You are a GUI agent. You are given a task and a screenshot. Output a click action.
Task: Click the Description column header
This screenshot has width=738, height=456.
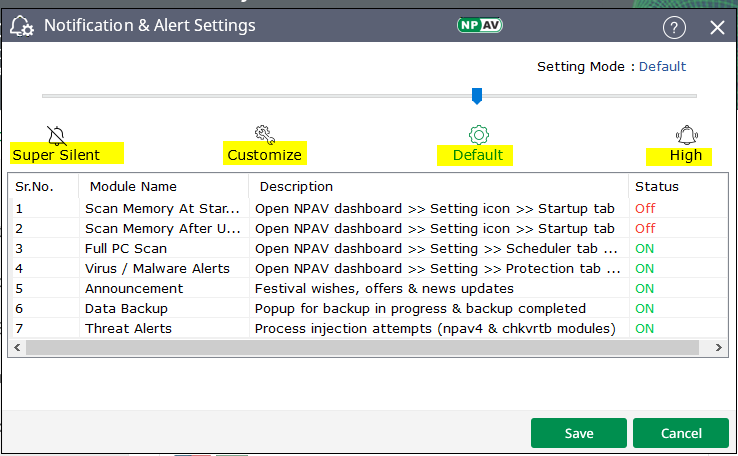296,187
